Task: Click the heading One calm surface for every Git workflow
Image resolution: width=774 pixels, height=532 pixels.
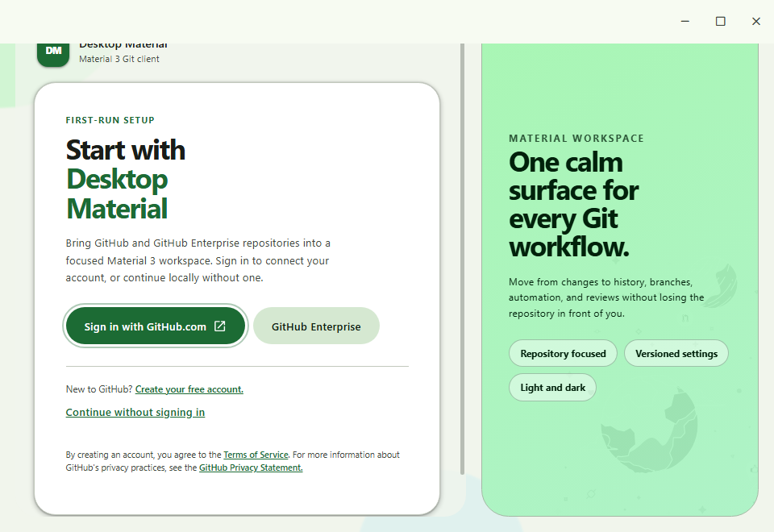Action: pyautogui.click(x=573, y=204)
